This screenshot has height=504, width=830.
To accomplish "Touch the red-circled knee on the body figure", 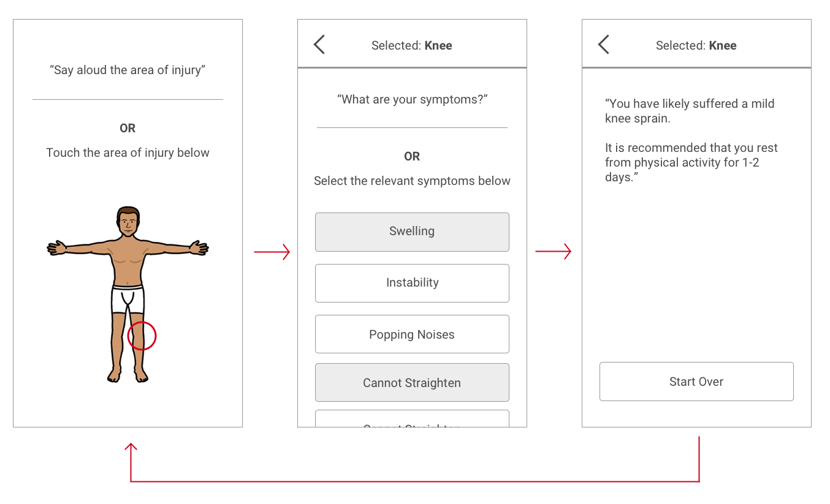I will pos(142,336).
